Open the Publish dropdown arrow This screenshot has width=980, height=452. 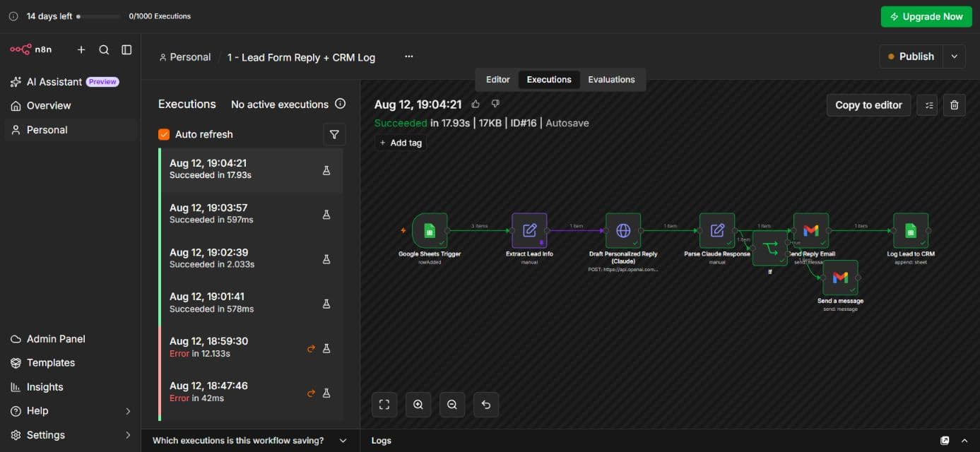(955, 56)
